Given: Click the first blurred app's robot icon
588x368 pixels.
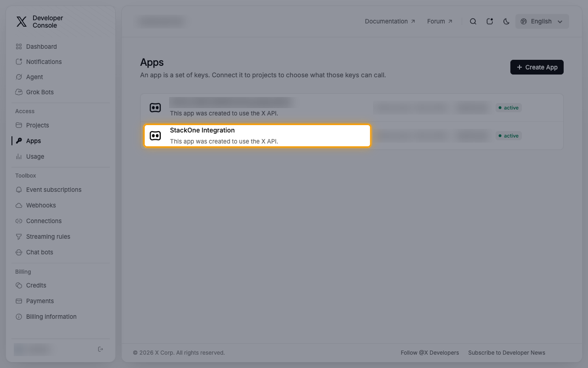Looking at the screenshot, I should 155,108.
